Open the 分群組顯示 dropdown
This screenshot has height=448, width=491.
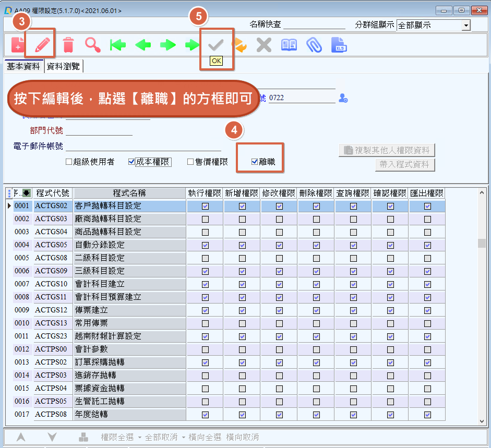466,26
